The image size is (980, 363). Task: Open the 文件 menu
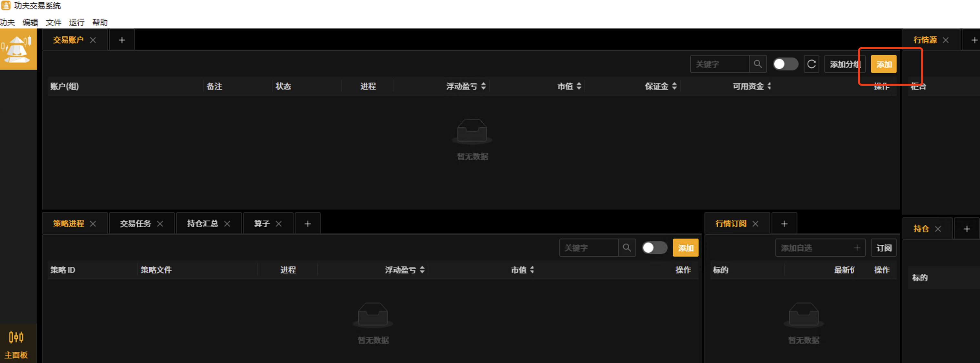[54, 23]
